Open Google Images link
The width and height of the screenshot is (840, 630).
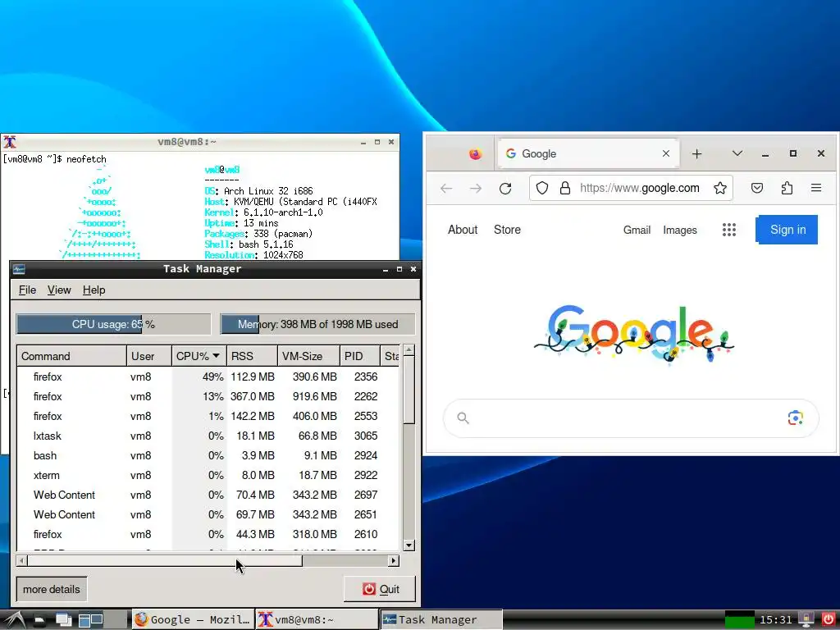(x=680, y=230)
